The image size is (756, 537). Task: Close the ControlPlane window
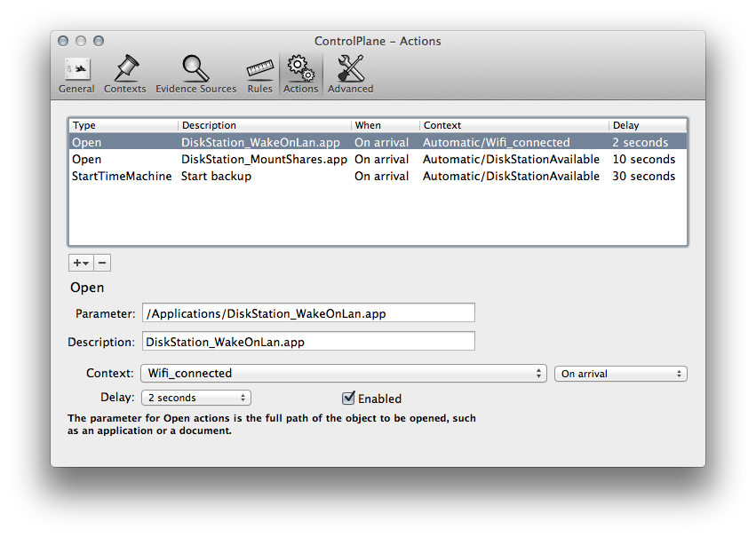pos(63,41)
